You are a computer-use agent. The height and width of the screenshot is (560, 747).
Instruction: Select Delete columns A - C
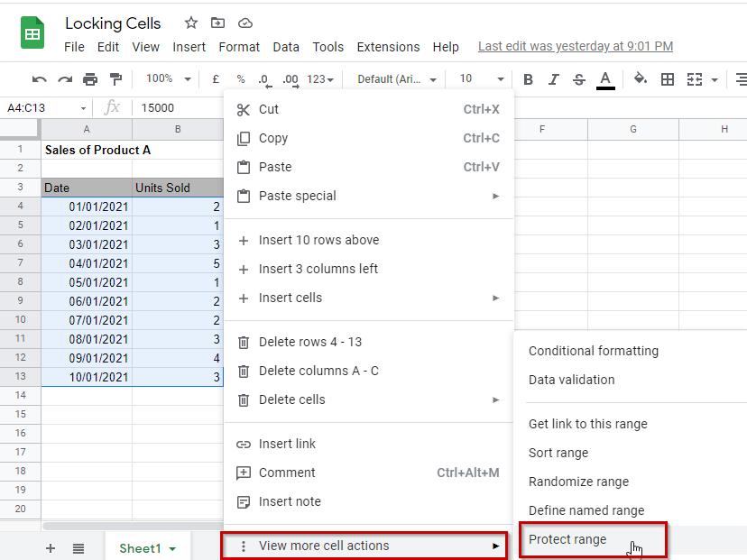(x=369, y=371)
